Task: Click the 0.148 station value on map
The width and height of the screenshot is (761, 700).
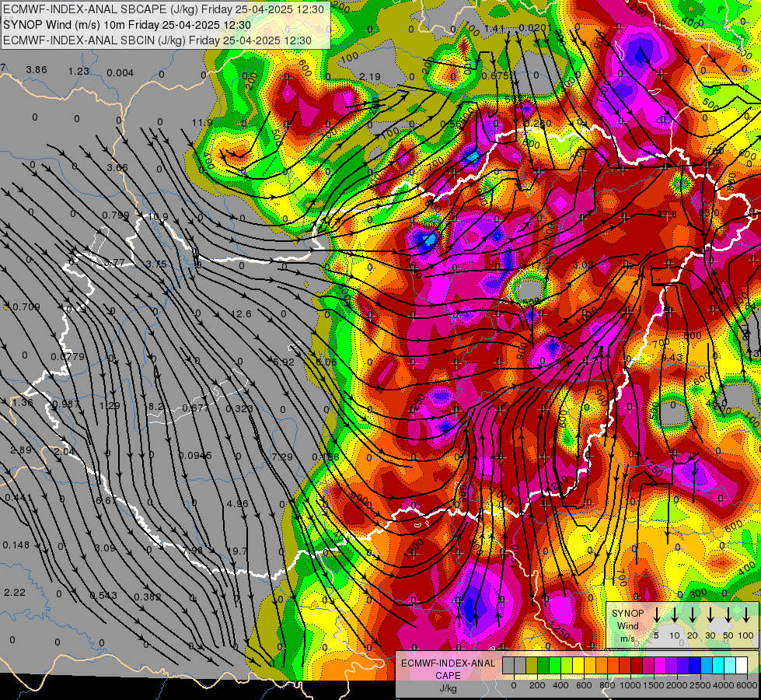Action: click(x=16, y=545)
